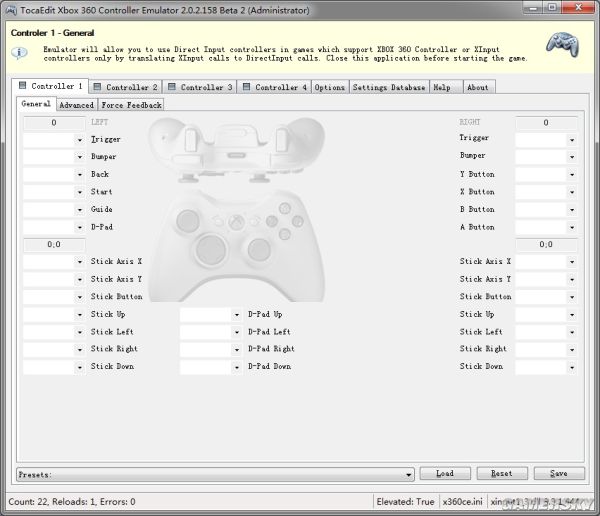Open the About tab
This screenshot has height=516, width=600.
pos(479,87)
